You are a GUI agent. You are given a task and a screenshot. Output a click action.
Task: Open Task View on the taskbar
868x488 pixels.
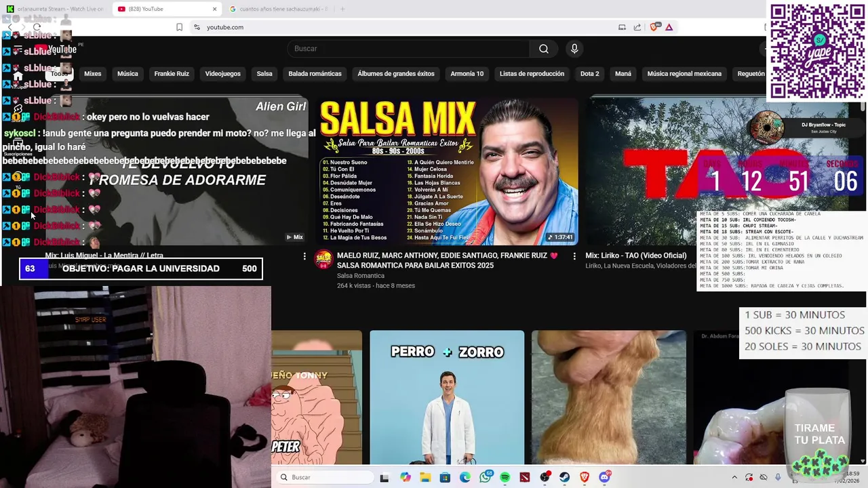pos(384,478)
